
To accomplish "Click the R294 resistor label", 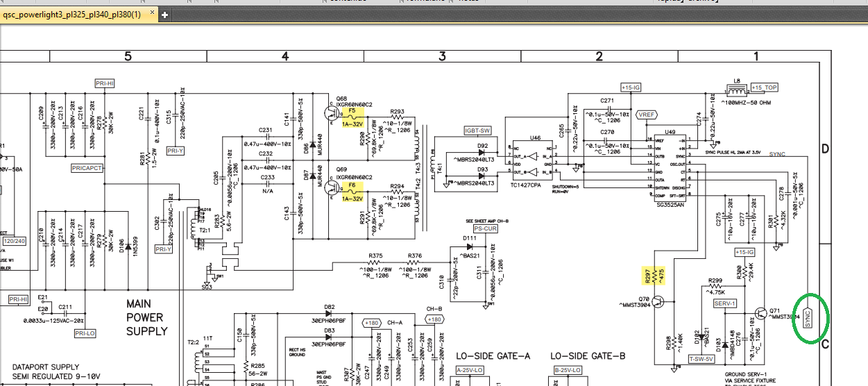I will [x=397, y=186].
